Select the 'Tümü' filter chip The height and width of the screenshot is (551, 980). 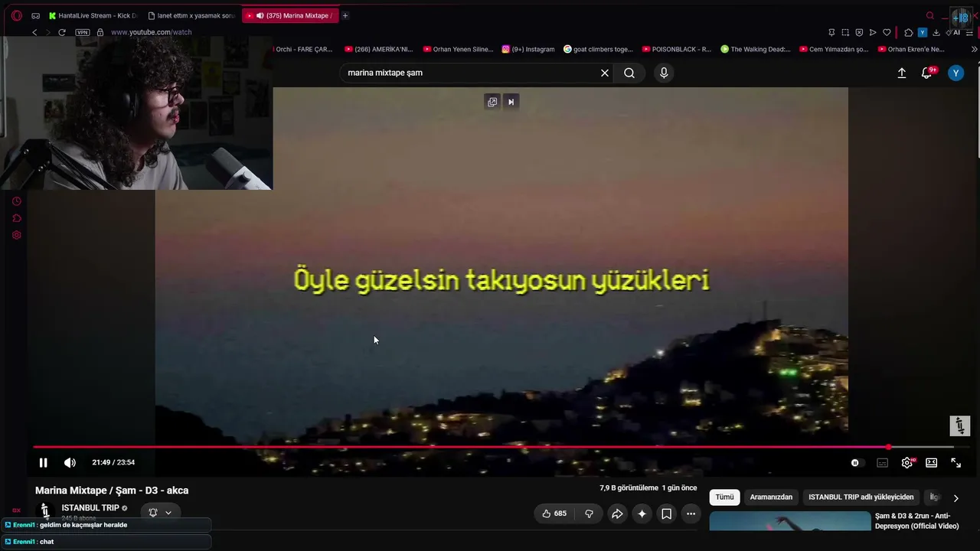click(x=724, y=497)
